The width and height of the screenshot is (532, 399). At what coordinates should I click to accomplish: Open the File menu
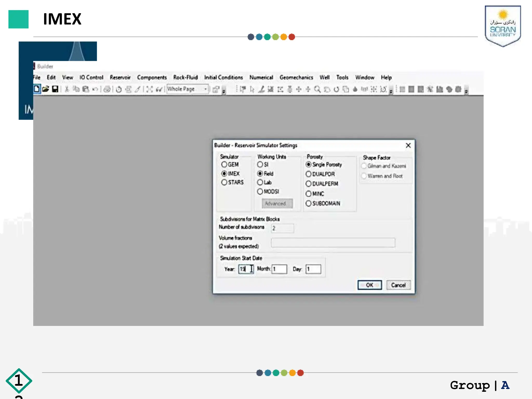(x=37, y=77)
